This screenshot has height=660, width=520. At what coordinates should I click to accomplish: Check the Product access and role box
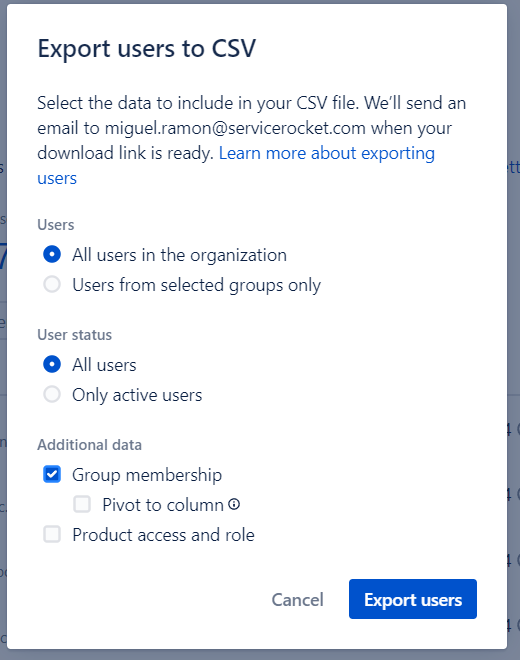click(x=52, y=534)
